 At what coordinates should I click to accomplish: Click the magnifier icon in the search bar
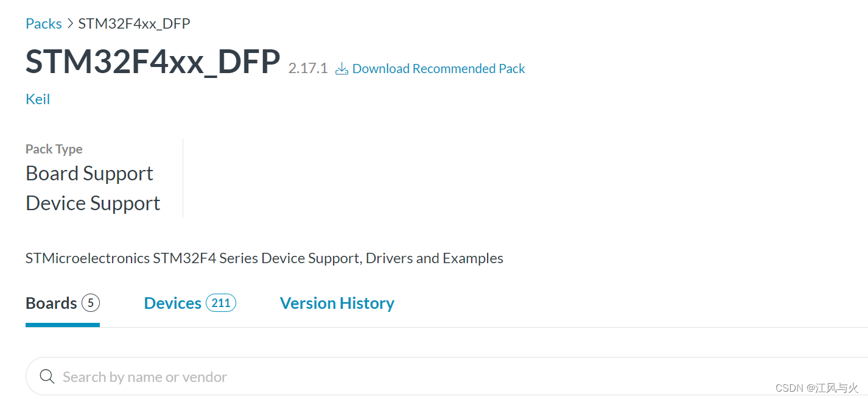tap(47, 376)
